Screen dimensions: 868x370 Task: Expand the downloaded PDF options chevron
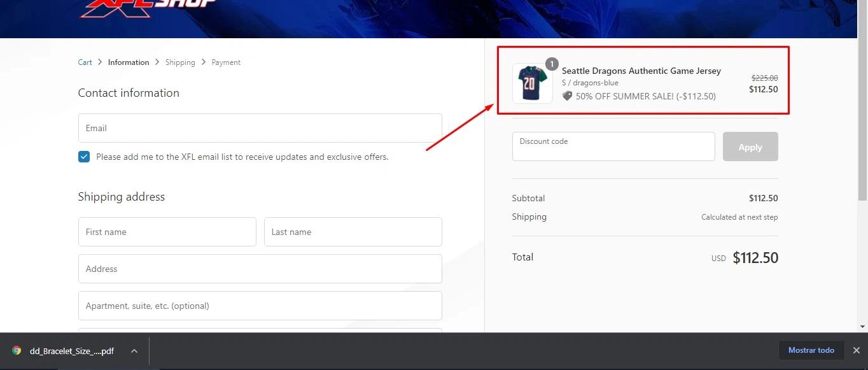tap(134, 351)
